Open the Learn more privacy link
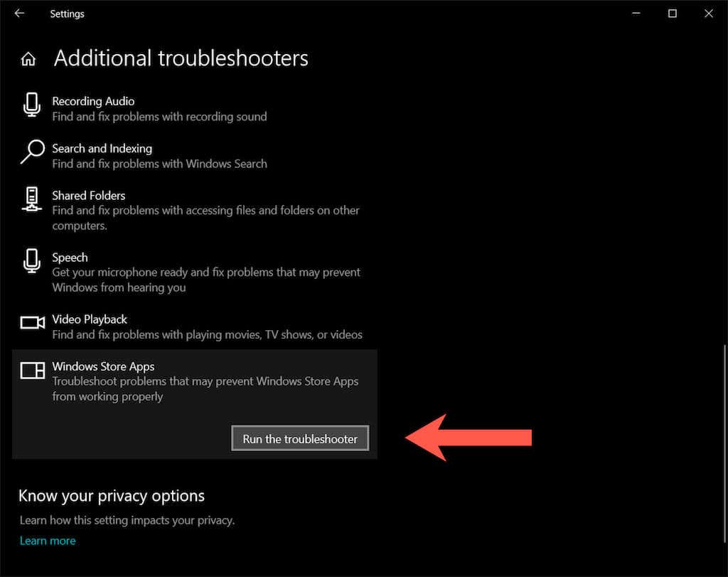Image resolution: width=728 pixels, height=577 pixels. 47,541
